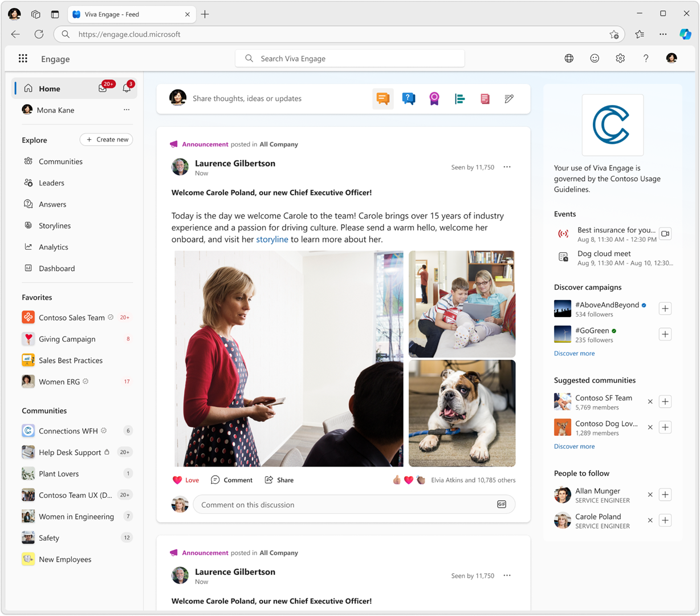700x616 pixels.
Task: Ask a question using the blue question icon
Action: click(x=409, y=99)
